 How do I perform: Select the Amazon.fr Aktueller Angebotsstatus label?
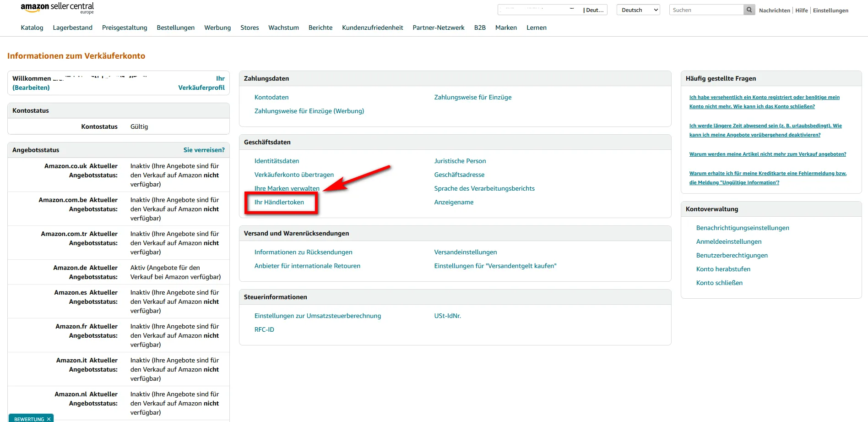click(x=87, y=331)
